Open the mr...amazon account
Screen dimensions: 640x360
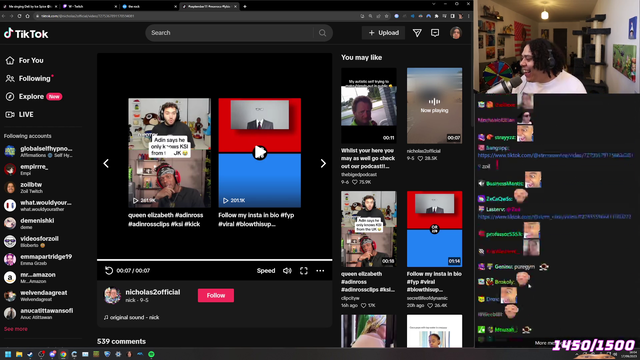30,278
